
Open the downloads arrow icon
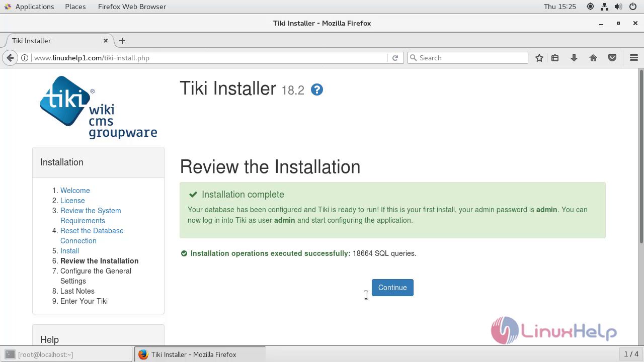tap(574, 58)
